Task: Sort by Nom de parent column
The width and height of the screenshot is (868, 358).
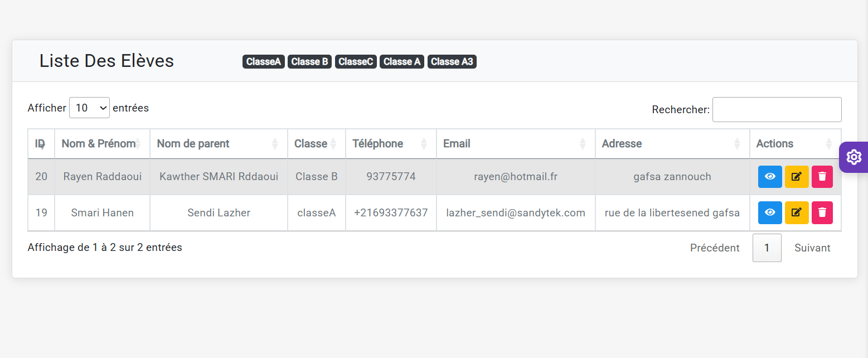Action: point(218,144)
